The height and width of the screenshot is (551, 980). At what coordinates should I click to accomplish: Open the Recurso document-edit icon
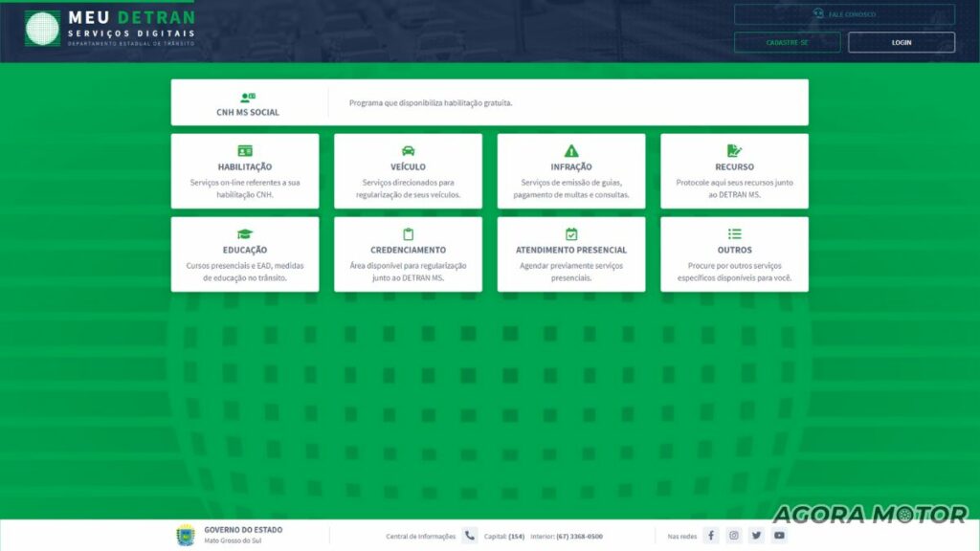pyautogui.click(x=734, y=151)
